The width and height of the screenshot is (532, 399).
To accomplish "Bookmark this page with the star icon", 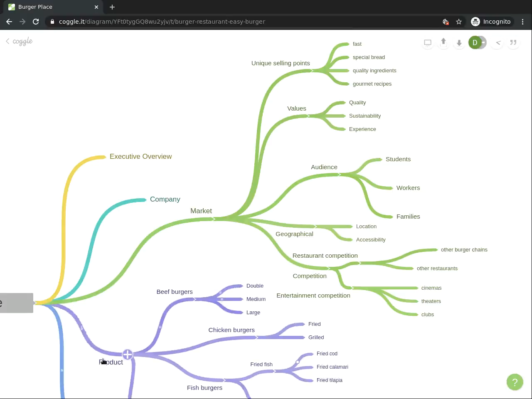I will (x=459, y=22).
